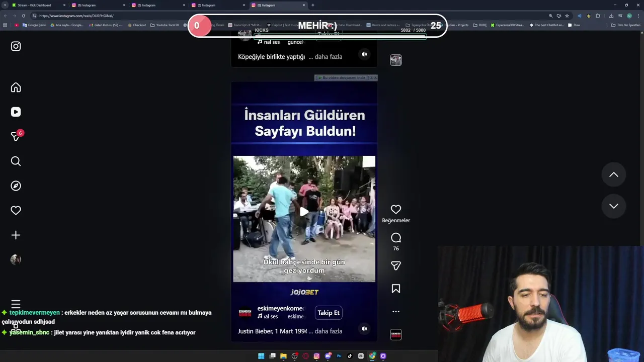Open Flow bookmark folder
644x362 pixels.
tap(574, 25)
